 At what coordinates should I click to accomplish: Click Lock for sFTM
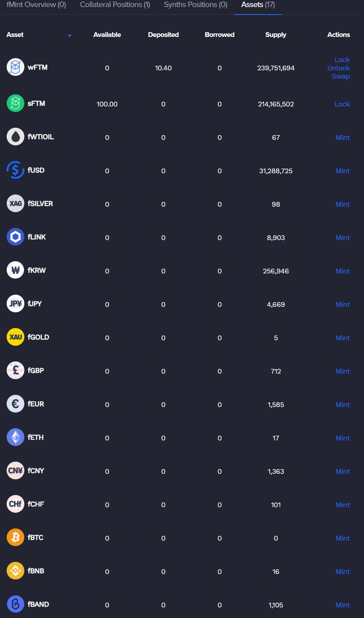point(342,104)
